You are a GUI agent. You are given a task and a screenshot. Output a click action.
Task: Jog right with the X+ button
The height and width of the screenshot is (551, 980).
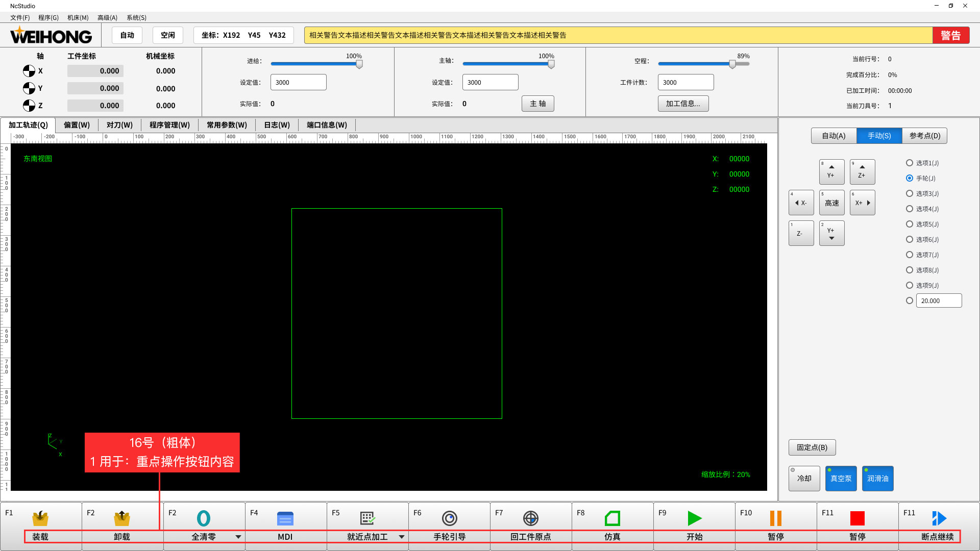pos(862,203)
